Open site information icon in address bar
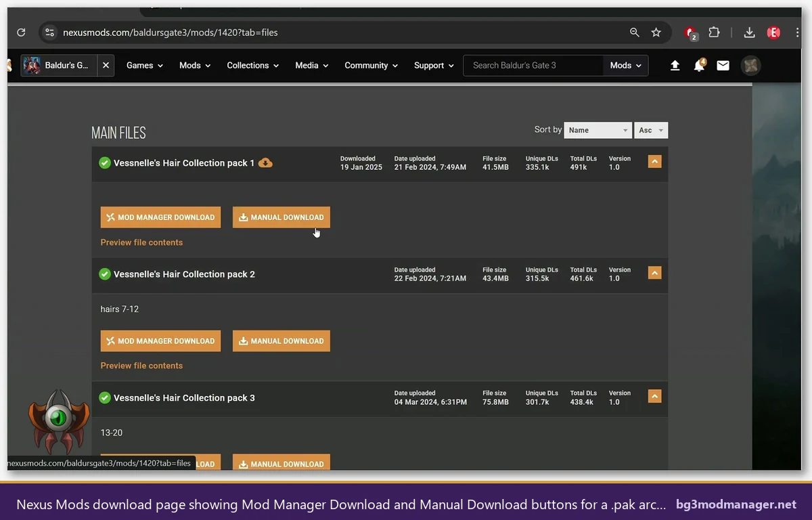The image size is (812, 520). click(x=49, y=32)
